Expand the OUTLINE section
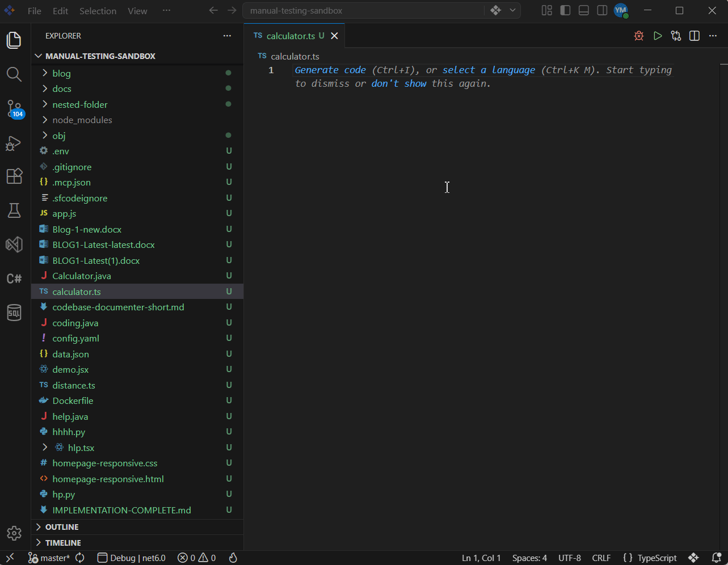 pyautogui.click(x=137, y=527)
